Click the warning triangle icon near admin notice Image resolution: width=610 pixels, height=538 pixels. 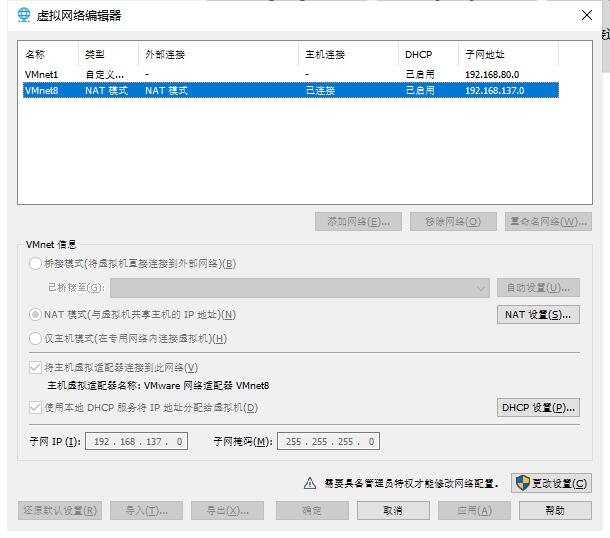310,483
